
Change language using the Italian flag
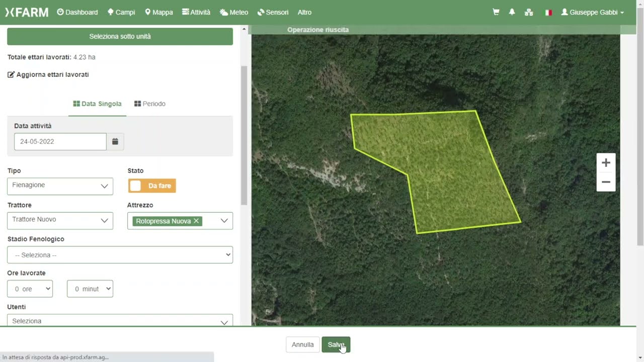pyautogui.click(x=548, y=13)
